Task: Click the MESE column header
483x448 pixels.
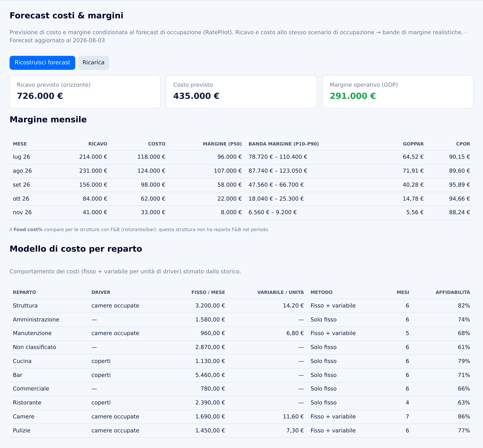Action: point(20,144)
